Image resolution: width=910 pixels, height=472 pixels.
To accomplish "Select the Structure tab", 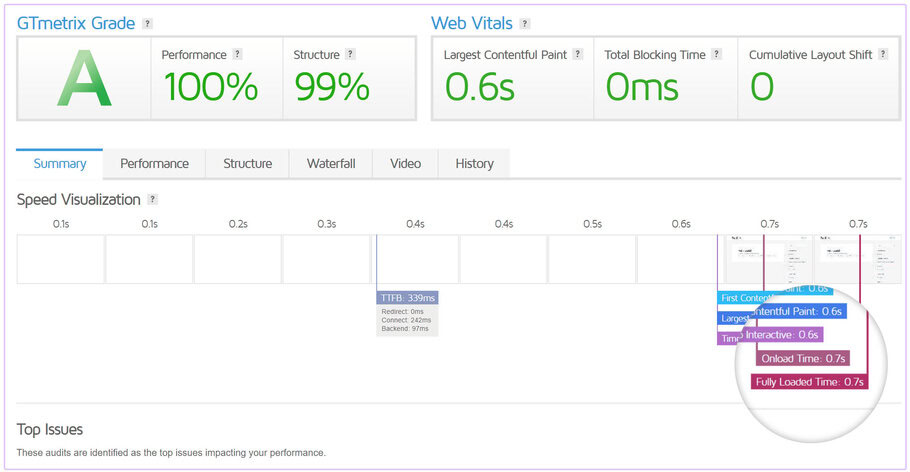I will (x=247, y=164).
